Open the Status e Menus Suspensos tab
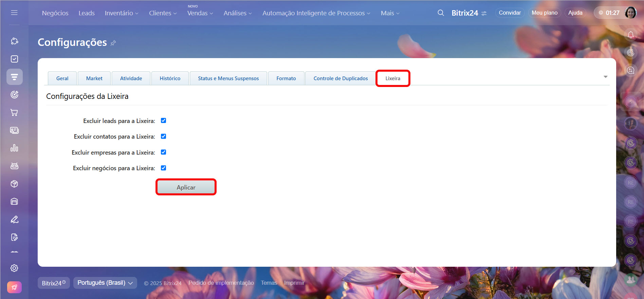 coord(228,78)
